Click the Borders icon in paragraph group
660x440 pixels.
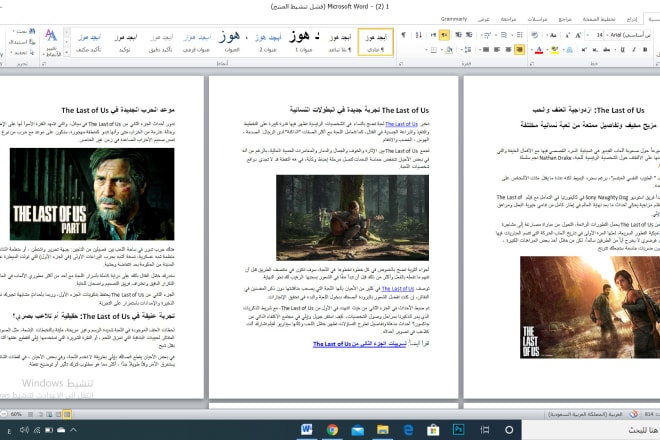tap(434, 50)
